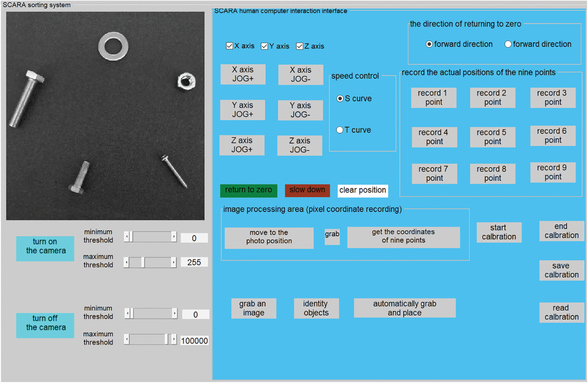Hit the red slow down button
This screenshot has width=588, height=383.
point(307,191)
